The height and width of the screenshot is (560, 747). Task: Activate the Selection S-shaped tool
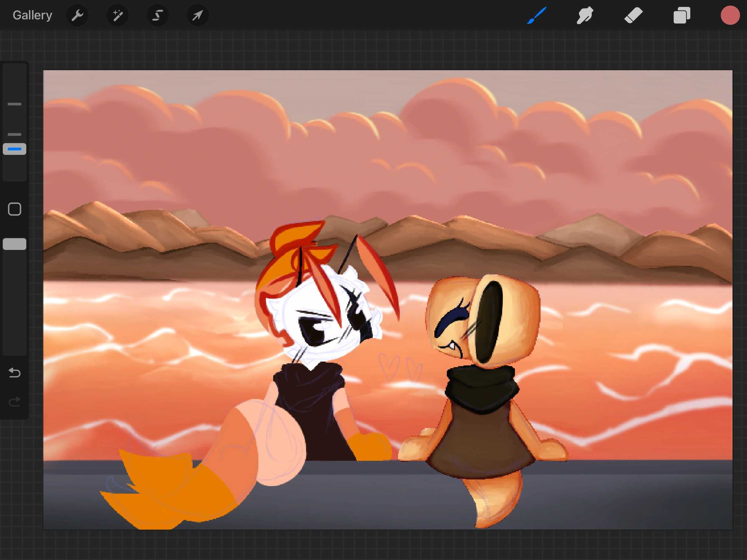pos(158,15)
